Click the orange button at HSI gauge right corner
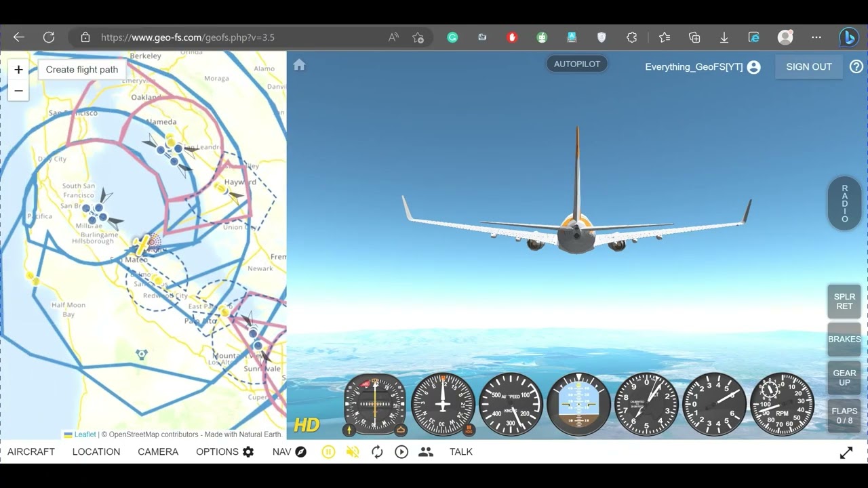This screenshot has width=868, height=488. click(401, 430)
